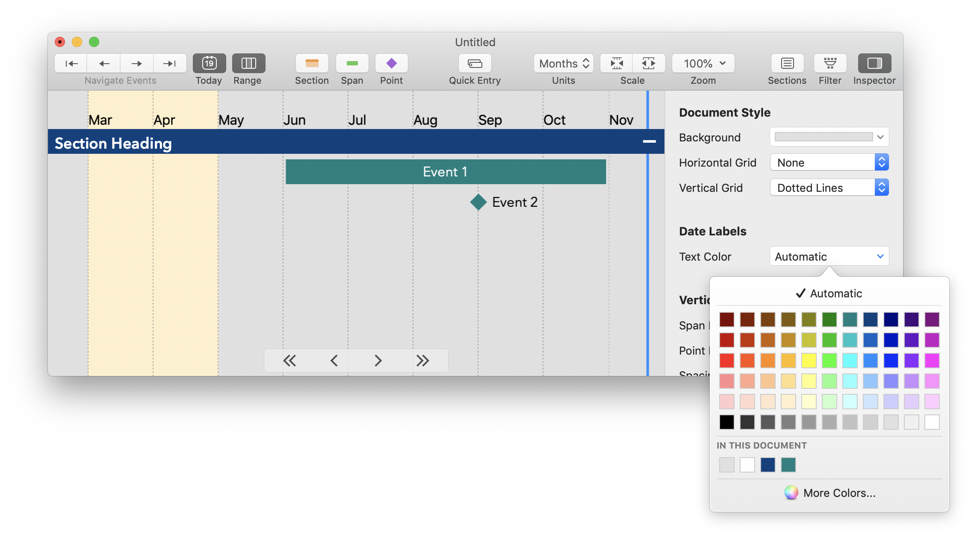
Task: Open the Units dropdown showing Months
Action: pos(563,63)
